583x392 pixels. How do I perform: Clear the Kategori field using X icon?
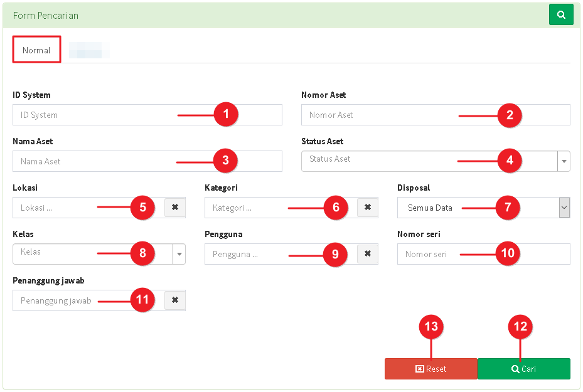[367, 208]
